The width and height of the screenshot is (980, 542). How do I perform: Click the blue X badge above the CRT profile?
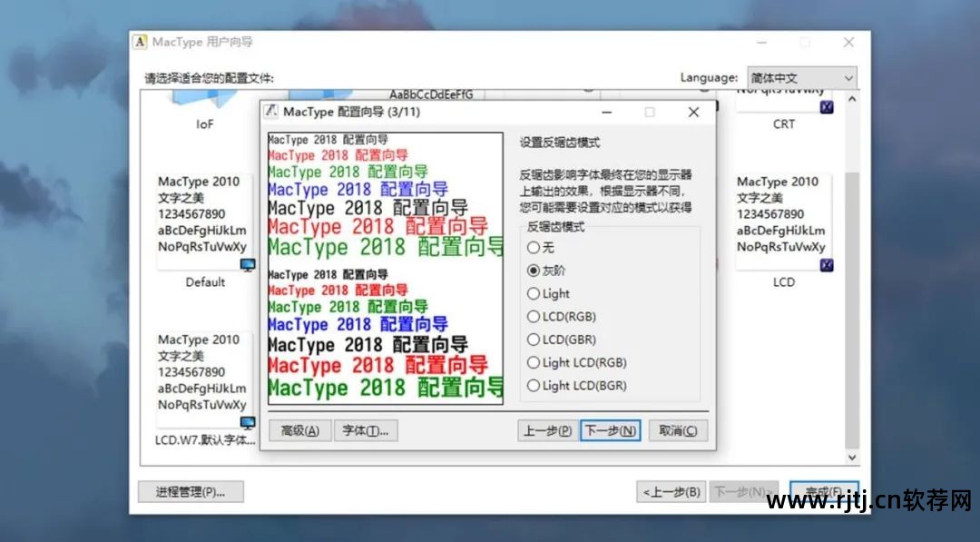825,106
